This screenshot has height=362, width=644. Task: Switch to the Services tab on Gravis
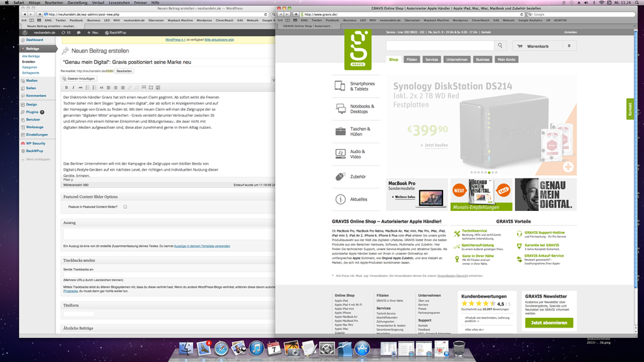(432, 59)
